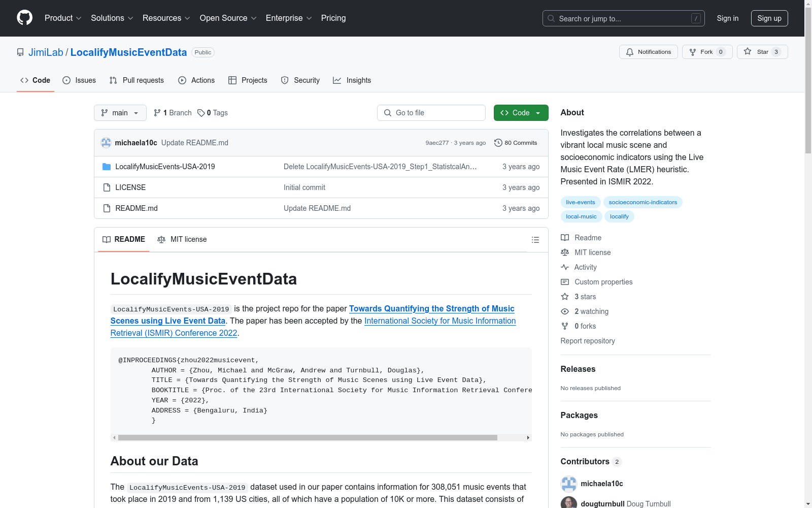Click the Activity pulse icon in About
This screenshot has height=508, width=812.
(x=565, y=267)
